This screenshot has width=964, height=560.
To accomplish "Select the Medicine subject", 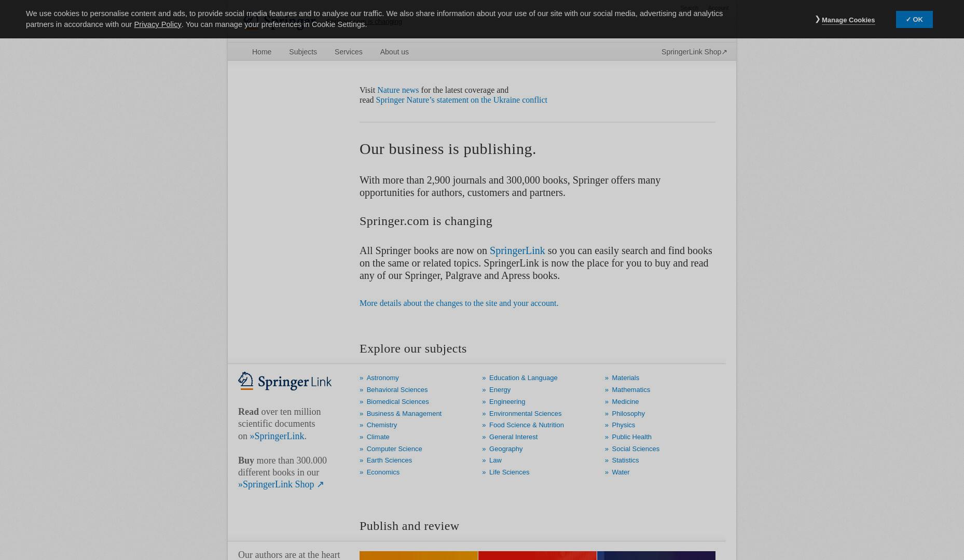I will (625, 402).
